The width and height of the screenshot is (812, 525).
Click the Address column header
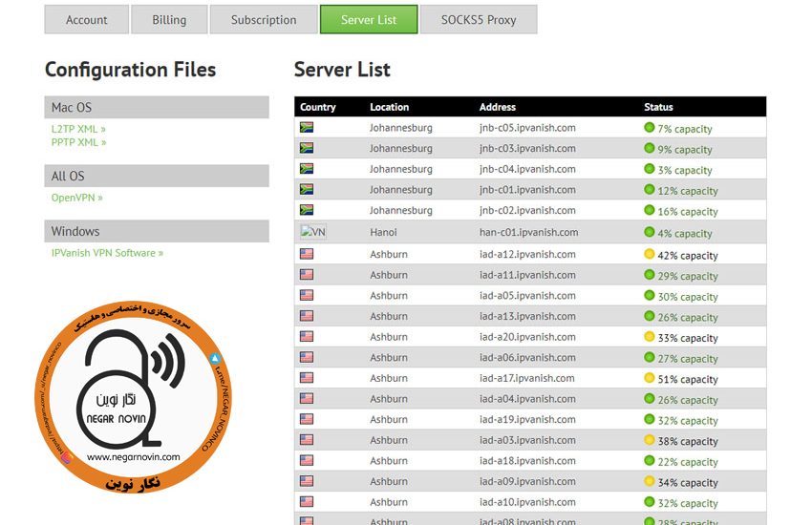(498, 107)
